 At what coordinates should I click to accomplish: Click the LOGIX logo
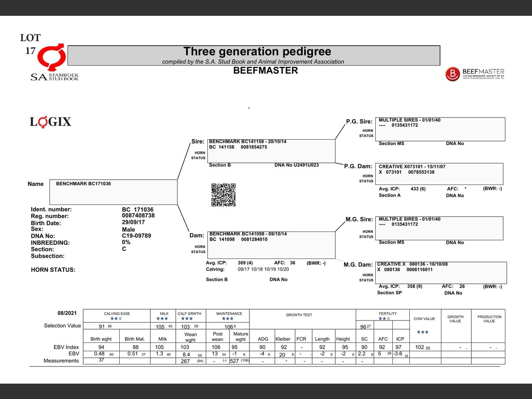click(x=50, y=122)
